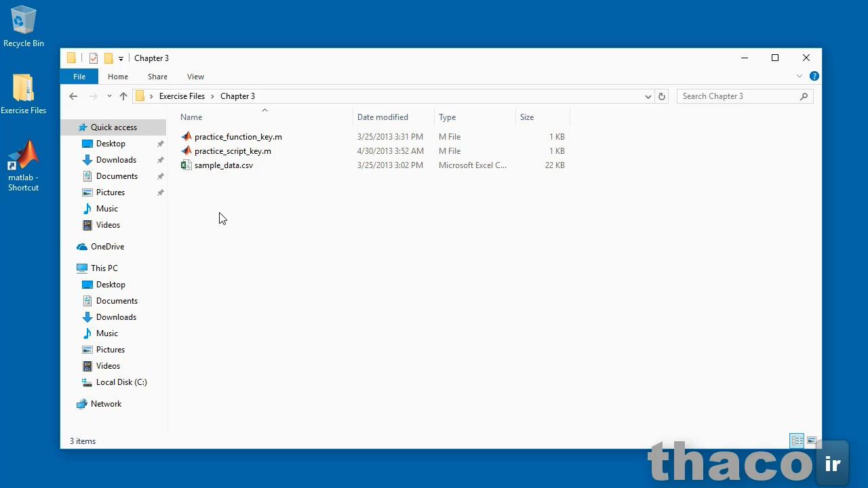The height and width of the screenshot is (488, 868).
Task: Open pinned Pictures under Quick access
Action: (x=111, y=192)
